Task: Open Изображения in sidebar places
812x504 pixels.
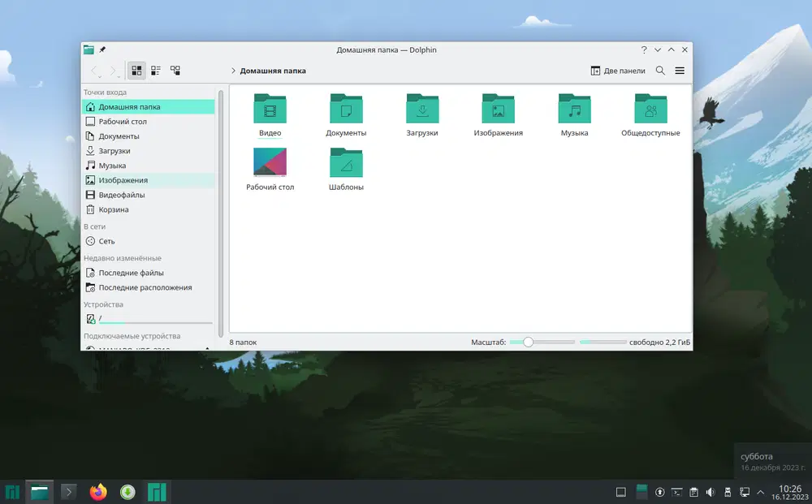Action: [149, 180]
